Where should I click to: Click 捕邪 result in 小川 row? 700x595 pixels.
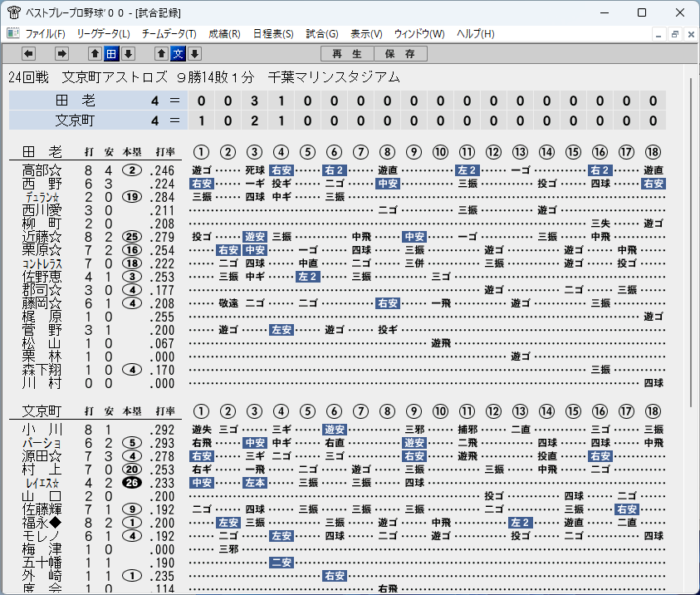[467, 430]
